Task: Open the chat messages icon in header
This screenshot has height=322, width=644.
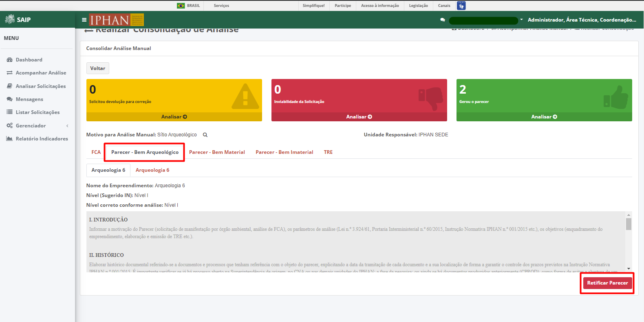Action: point(443,20)
